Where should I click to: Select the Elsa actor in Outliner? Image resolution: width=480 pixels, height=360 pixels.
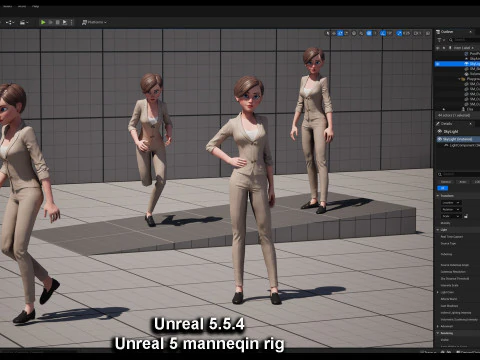point(468,109)
